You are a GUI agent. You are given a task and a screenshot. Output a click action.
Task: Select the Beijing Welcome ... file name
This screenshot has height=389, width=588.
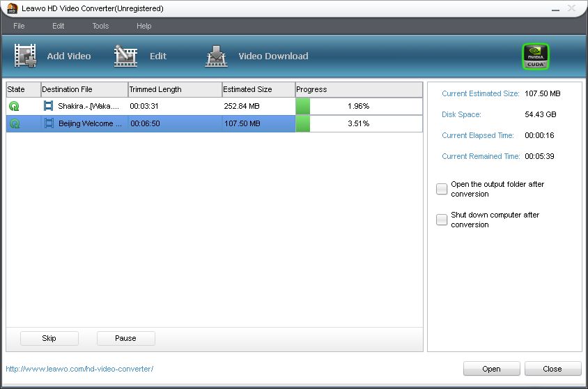tap(90, 123)
